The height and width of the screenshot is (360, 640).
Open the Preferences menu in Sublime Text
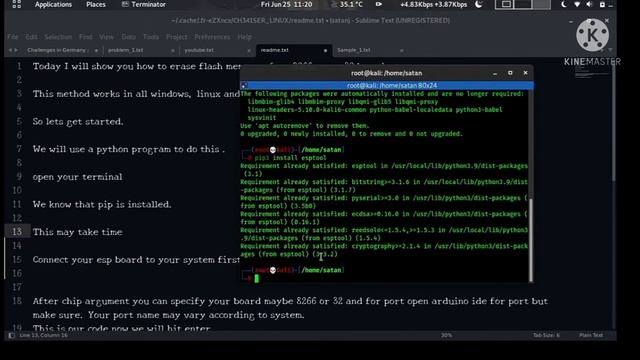212,37
